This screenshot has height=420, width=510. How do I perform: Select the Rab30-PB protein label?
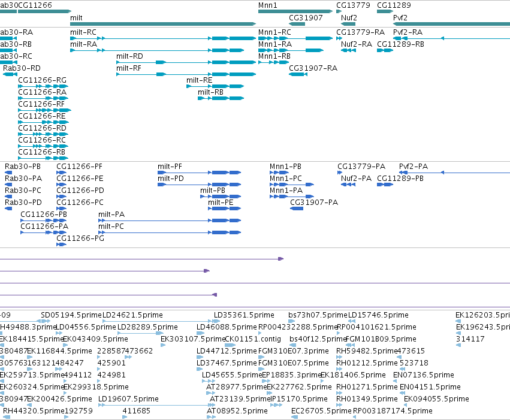point(23,167)
